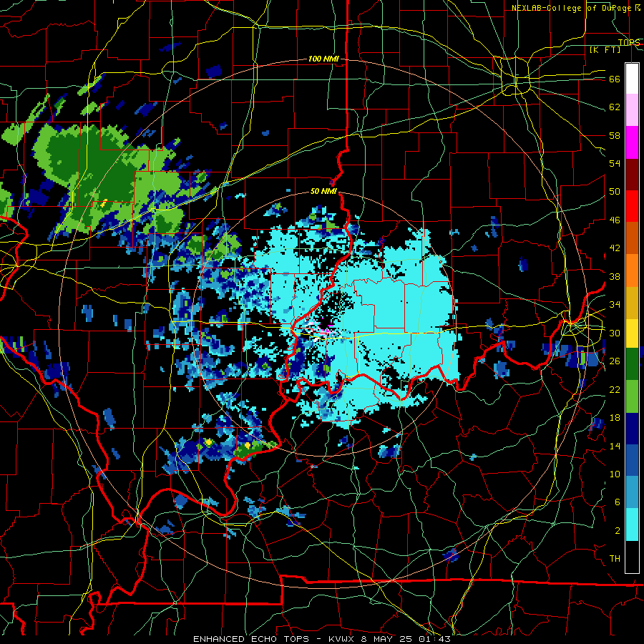Click the 8 MAY 25 date text
The height and width of the screenshot is (644, 644).
coord(386,639)
